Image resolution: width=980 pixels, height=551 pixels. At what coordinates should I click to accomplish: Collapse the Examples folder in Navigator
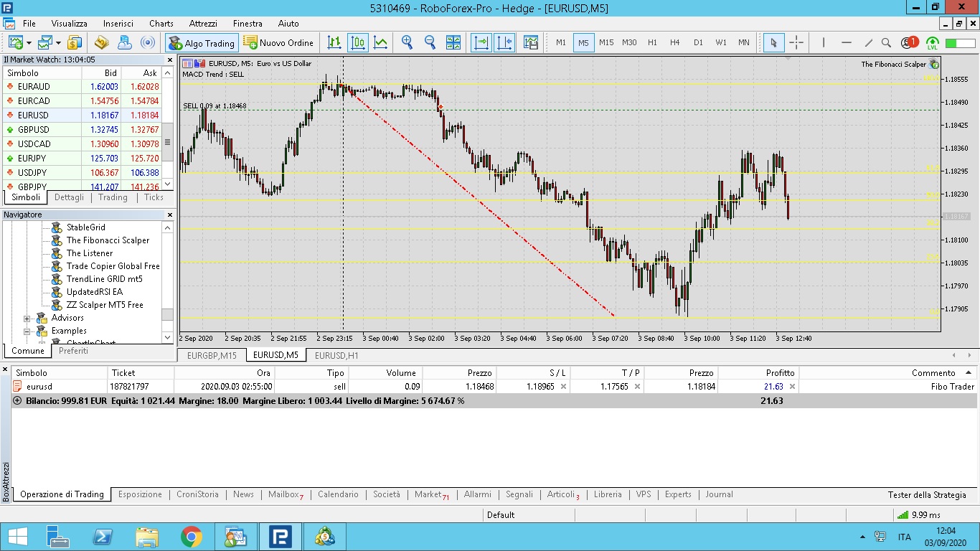pyautogui.click(x=27, y=331)
